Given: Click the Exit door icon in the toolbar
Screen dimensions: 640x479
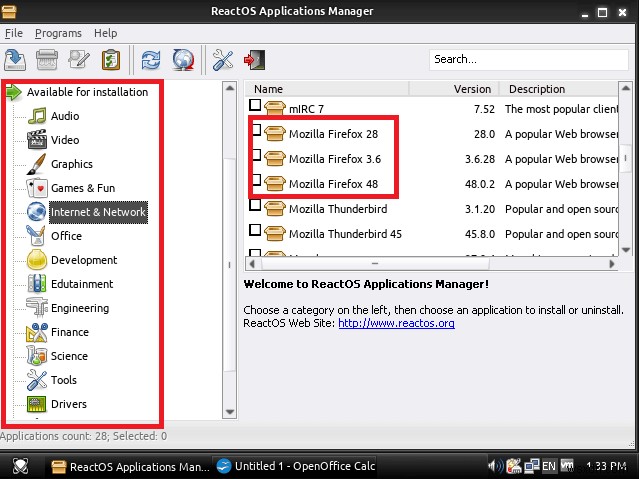Looking at the screenshot, I should click(254, 60).
